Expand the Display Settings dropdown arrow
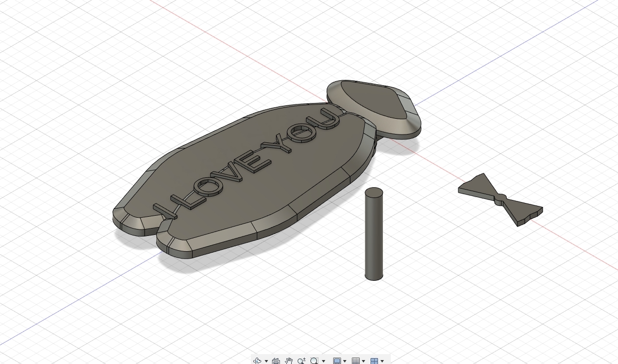 (x=344, y=361)
